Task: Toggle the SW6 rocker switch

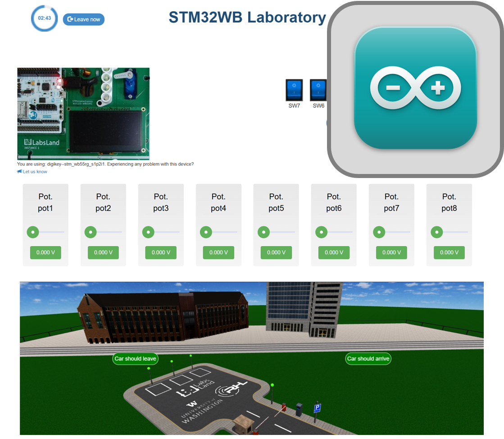Action: (318, 90)
